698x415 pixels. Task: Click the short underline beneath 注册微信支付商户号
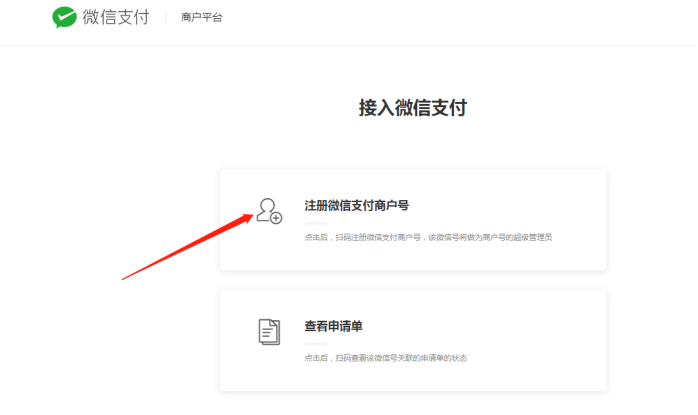[x=315, y=223]
